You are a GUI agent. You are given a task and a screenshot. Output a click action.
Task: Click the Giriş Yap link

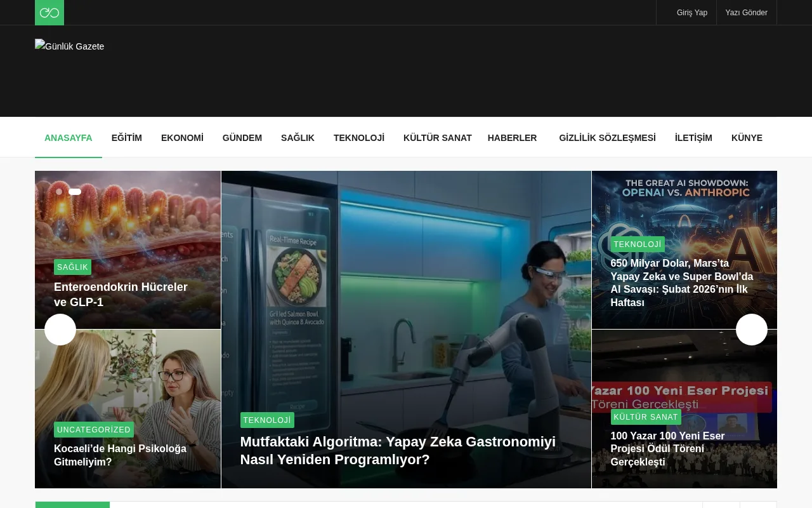coord(691,12)
